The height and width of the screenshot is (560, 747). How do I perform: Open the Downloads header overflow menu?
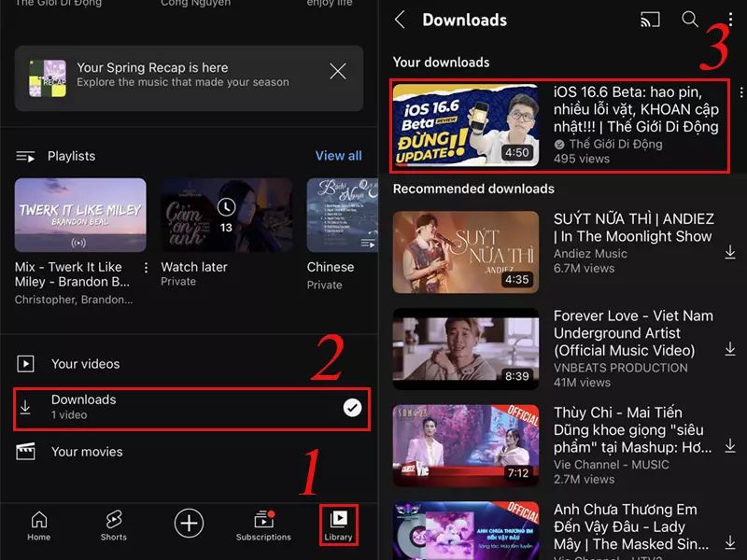pos(730,20)
